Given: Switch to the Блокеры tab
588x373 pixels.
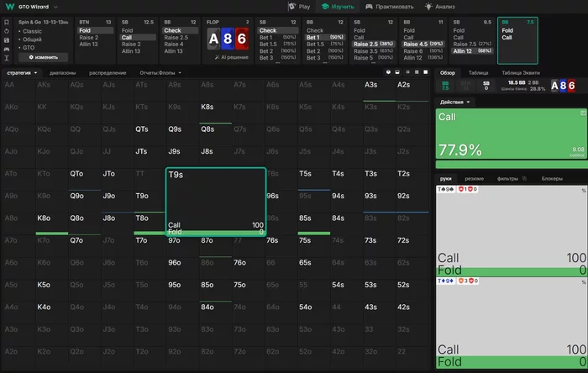Looking at the screenshot, I should [552, 179].
